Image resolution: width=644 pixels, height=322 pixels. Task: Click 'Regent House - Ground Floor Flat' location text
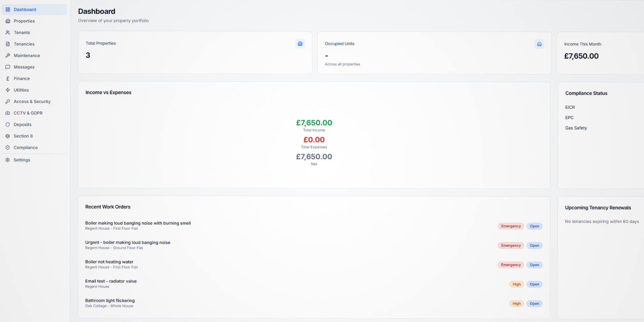click(114, 248)
